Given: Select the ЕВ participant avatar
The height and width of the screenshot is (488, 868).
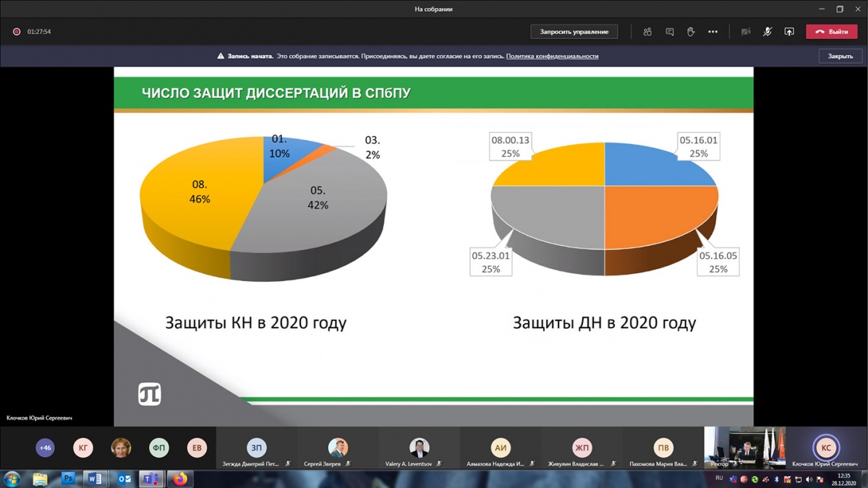Looking at the screenshot, I should [x=197, y=448].
